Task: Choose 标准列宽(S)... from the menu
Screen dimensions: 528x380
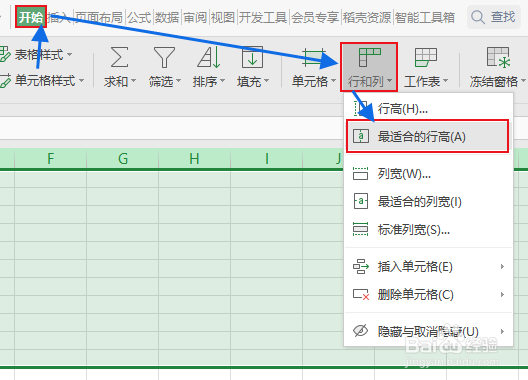Action: tap(428, 229)
